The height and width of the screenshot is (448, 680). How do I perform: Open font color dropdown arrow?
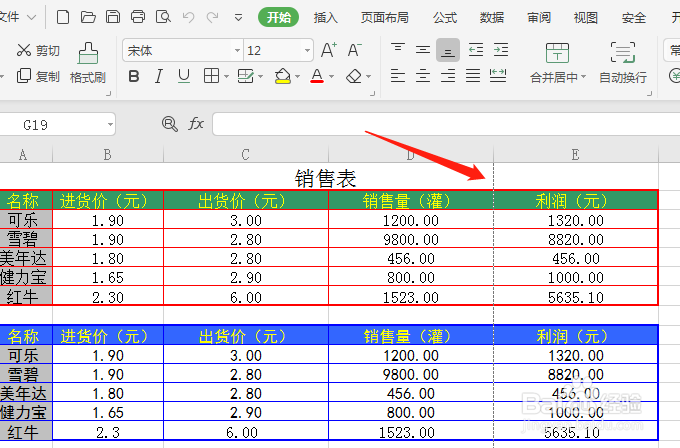pos(332,77)
